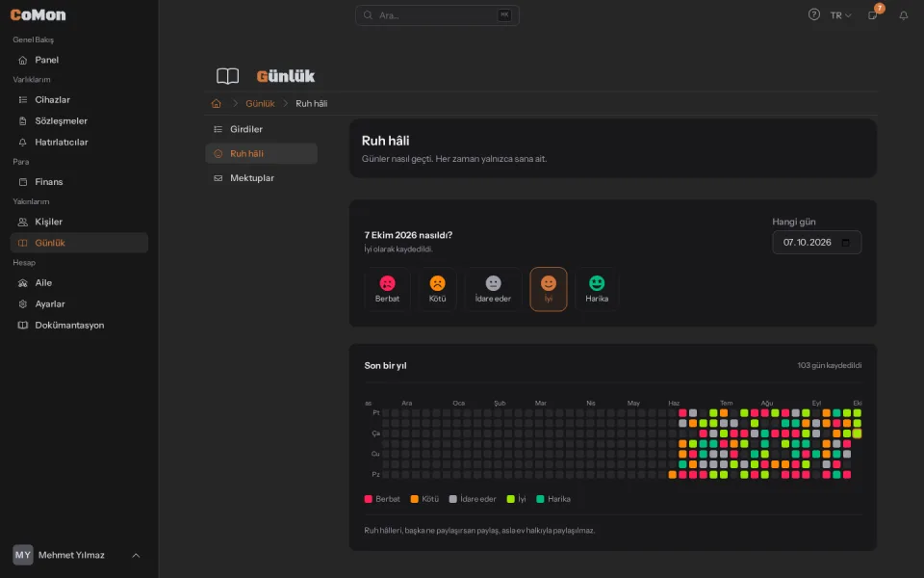The image size is (924, 578).
Task: Click the Harika legend color swatch
Action: pos(540,499)
